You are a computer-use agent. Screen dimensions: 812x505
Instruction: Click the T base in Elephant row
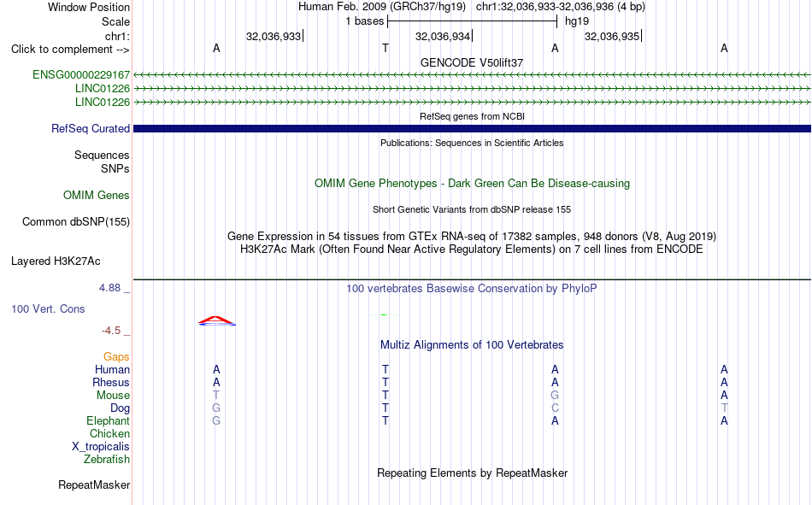pos(385,420)
